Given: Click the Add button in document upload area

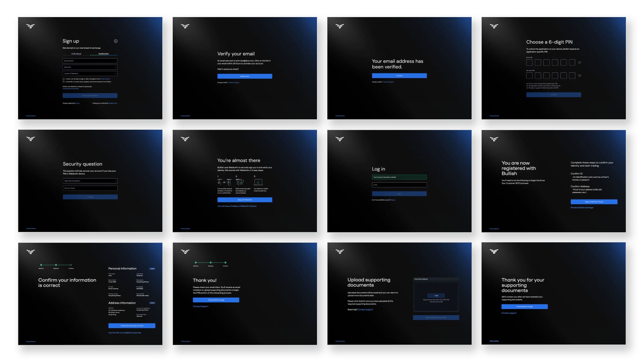Looking at the screenshot, I should pyautogui.click(x=436, y=296).
